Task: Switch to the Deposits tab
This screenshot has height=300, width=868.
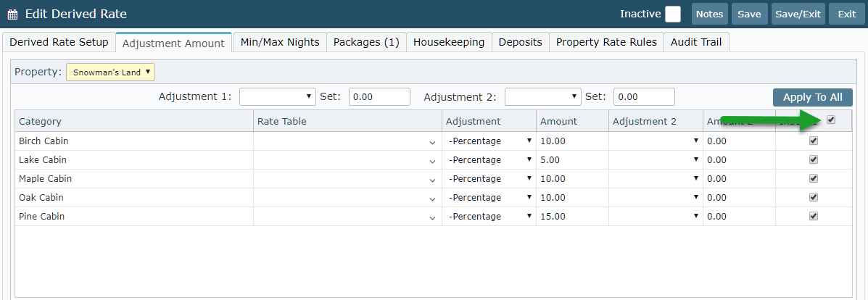Action: coord(521,42)
